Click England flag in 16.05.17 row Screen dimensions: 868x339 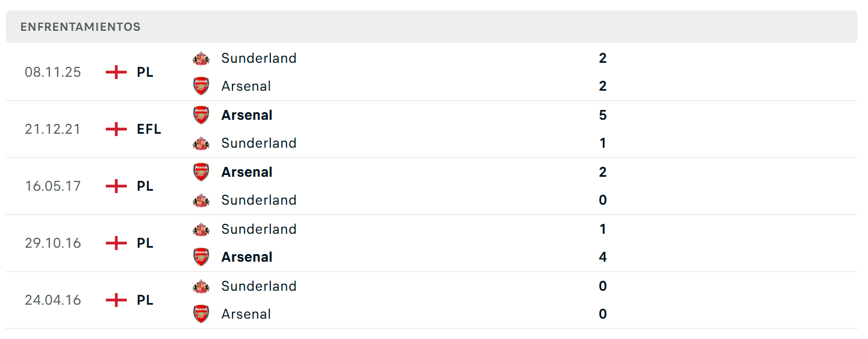116,186
